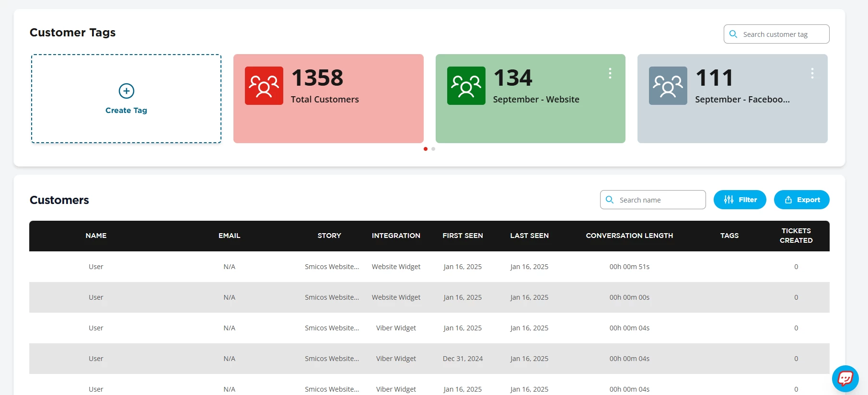
Task: Focus the Search customer tag field
Action: tap(781, 34)
